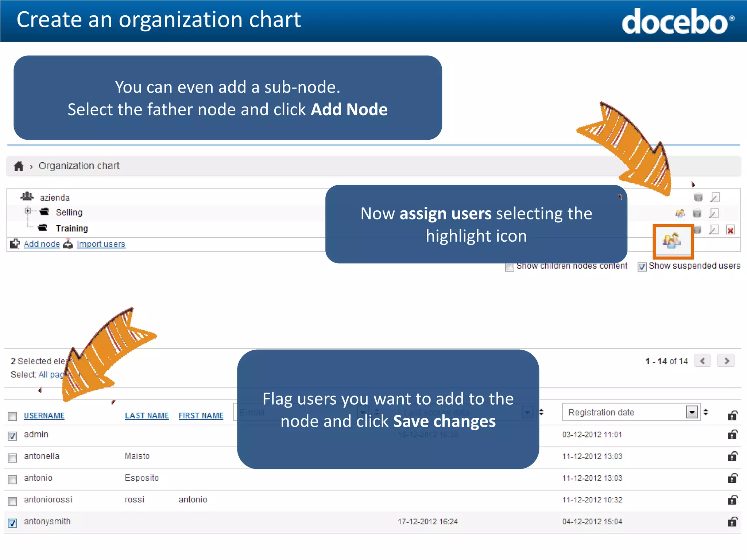Click the 04-12-2012 15:04 registration date

[x=592, y=522]
